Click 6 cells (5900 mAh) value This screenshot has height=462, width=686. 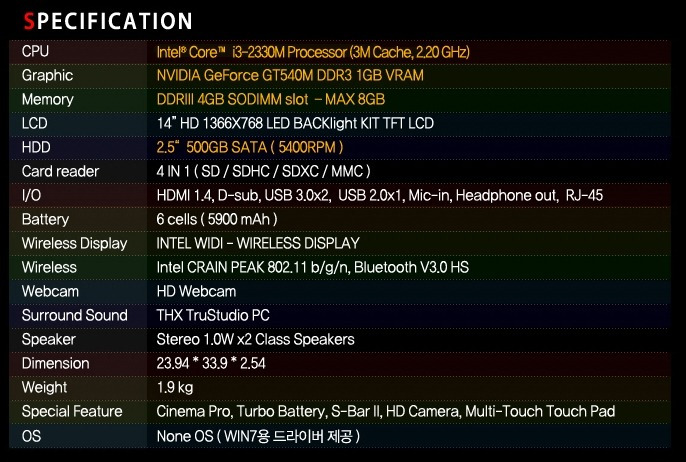pos(217,219)
